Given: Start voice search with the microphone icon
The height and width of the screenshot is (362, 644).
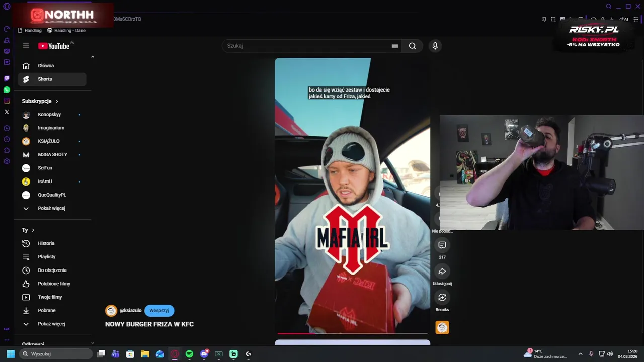Looking at the screenshot, I should tap(435, 46).
